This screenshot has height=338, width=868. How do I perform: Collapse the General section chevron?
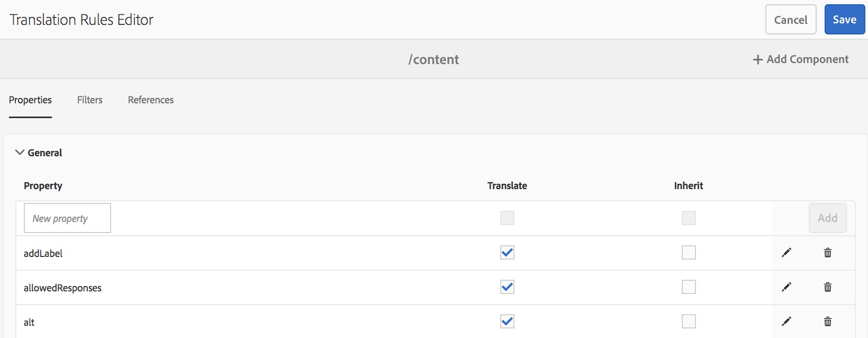point(20,153)
